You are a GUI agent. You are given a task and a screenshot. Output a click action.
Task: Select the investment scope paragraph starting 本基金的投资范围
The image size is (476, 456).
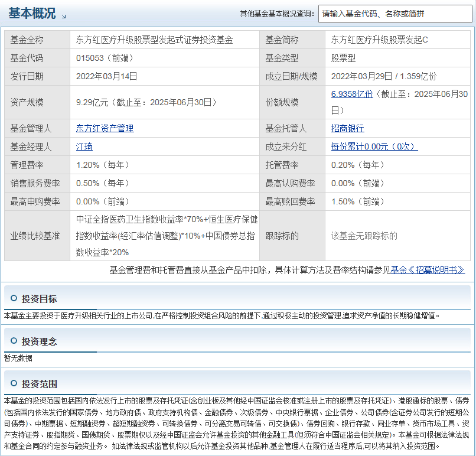pos(236,424)
